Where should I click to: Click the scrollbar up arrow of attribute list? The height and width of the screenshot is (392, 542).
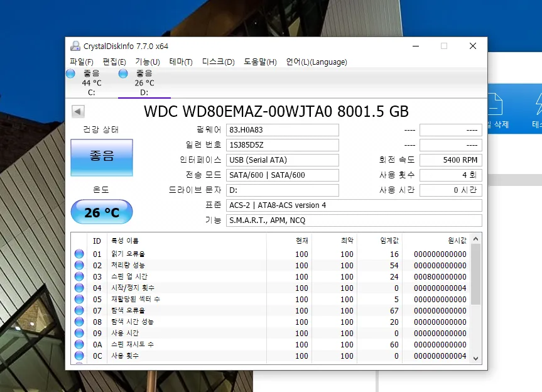coord(475,239)
